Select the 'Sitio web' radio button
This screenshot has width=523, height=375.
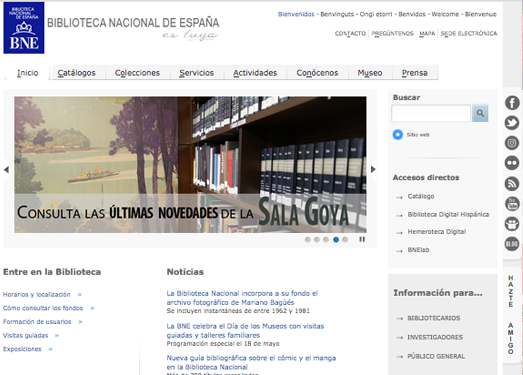pyautogui.click(x=398, y=134)
